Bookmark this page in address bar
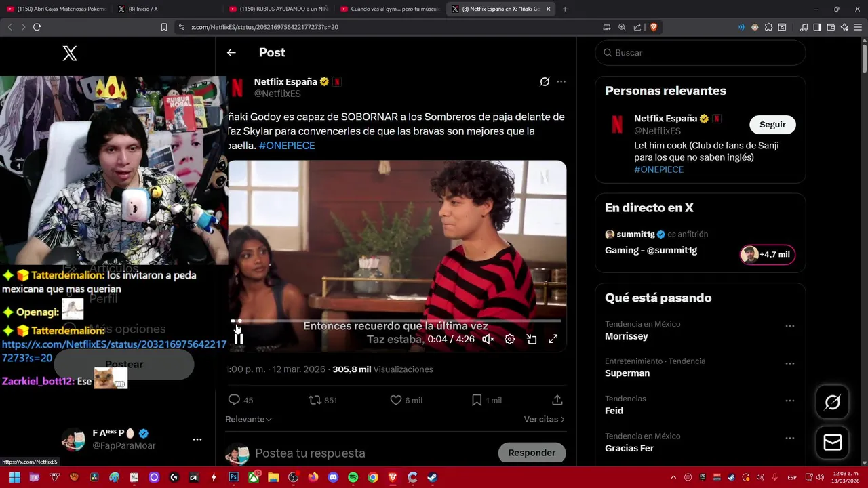The image size is (868, 488). (x=164, y=27)
